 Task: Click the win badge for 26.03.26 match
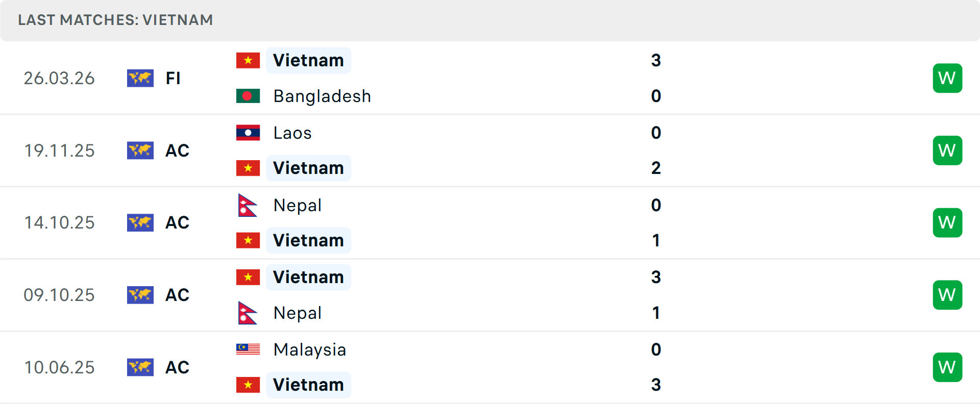point(947,78)
